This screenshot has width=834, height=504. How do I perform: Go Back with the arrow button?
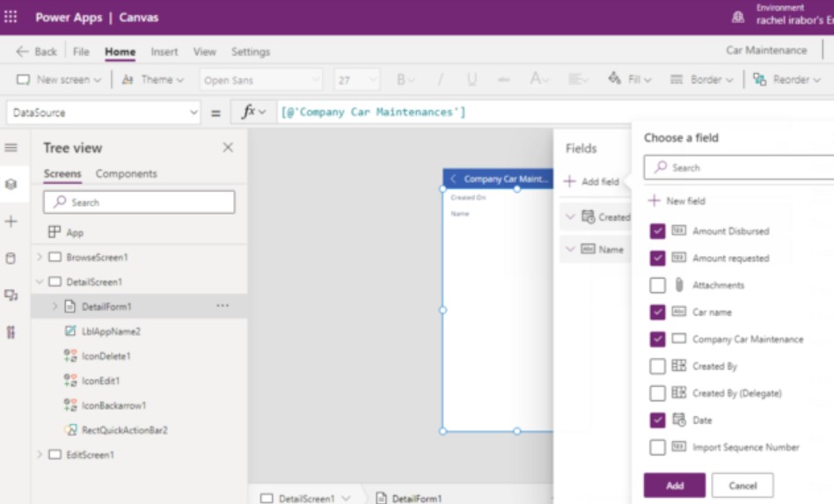tap(36, 52)
